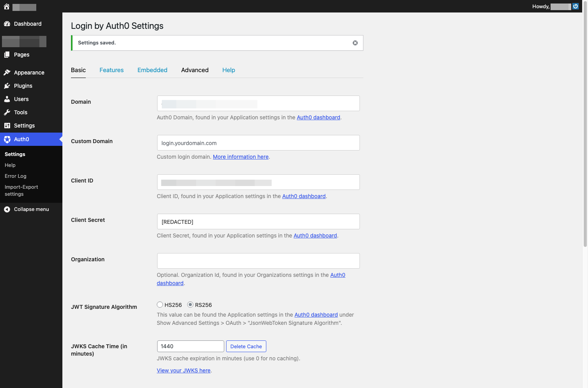Viewport: 588px width, 388px height.
Task: Open the Help tab
Action: tap(229, 70)
